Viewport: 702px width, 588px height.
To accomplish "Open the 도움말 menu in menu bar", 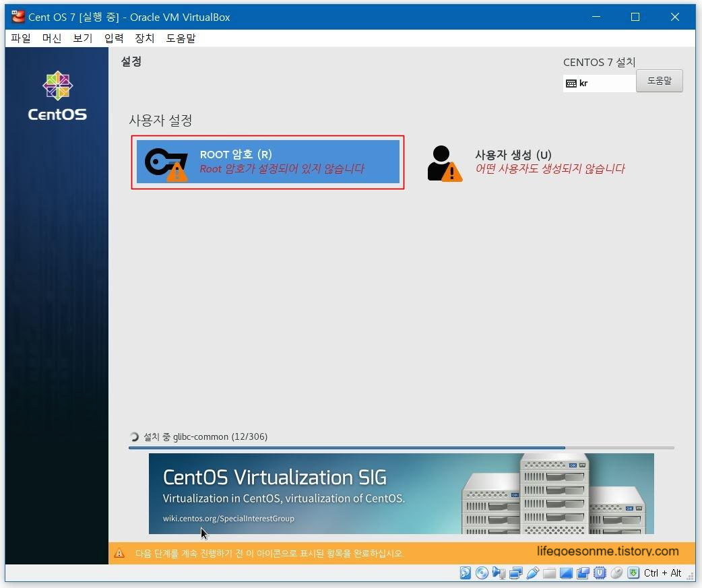I will [181, 38].
